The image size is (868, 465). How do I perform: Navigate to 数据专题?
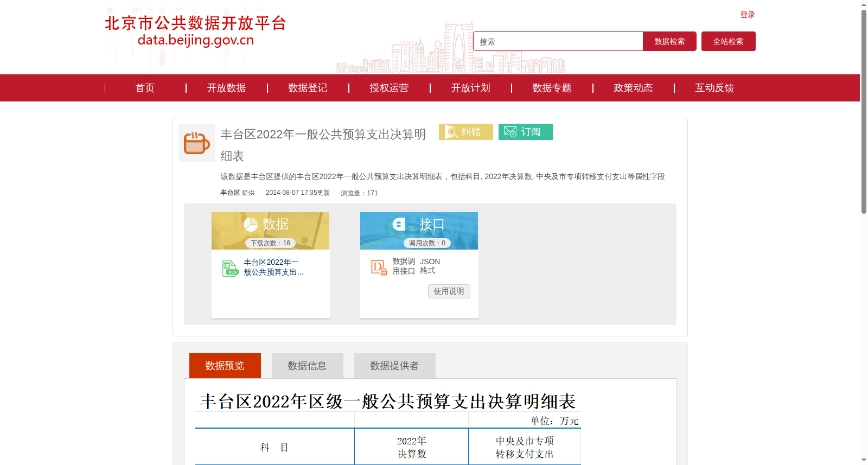[x=552, y=88]
